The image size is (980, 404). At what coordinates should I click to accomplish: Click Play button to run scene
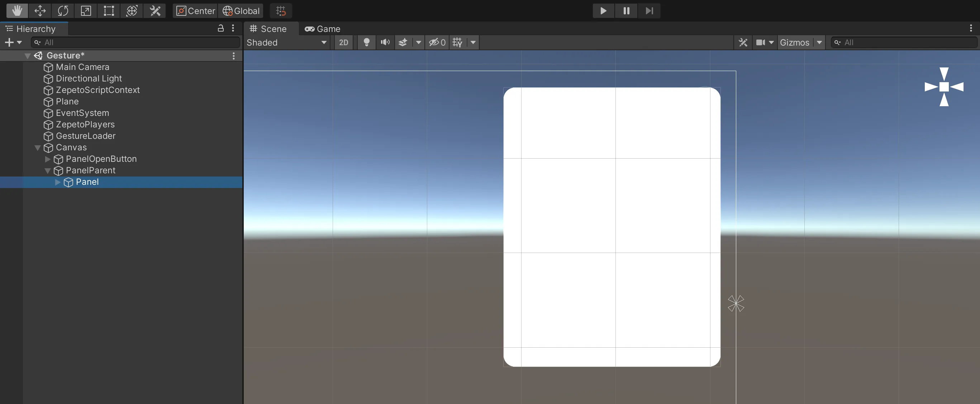(603, 11)
